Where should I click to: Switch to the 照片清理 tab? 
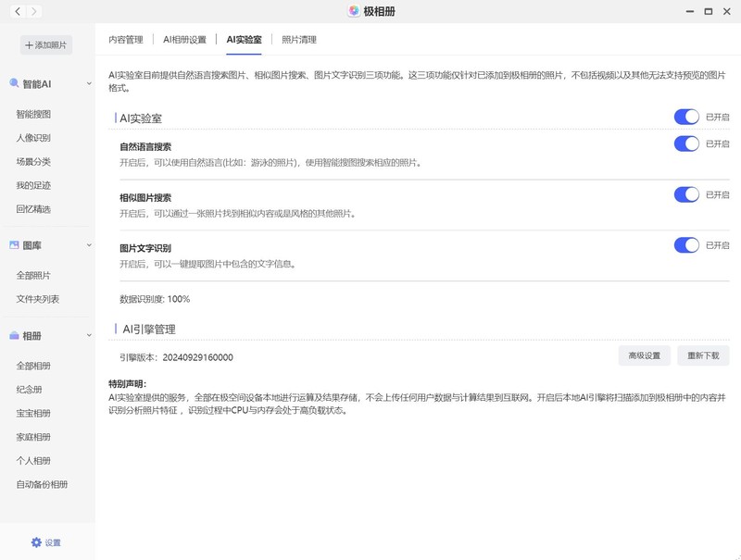[x=296, y=40]
